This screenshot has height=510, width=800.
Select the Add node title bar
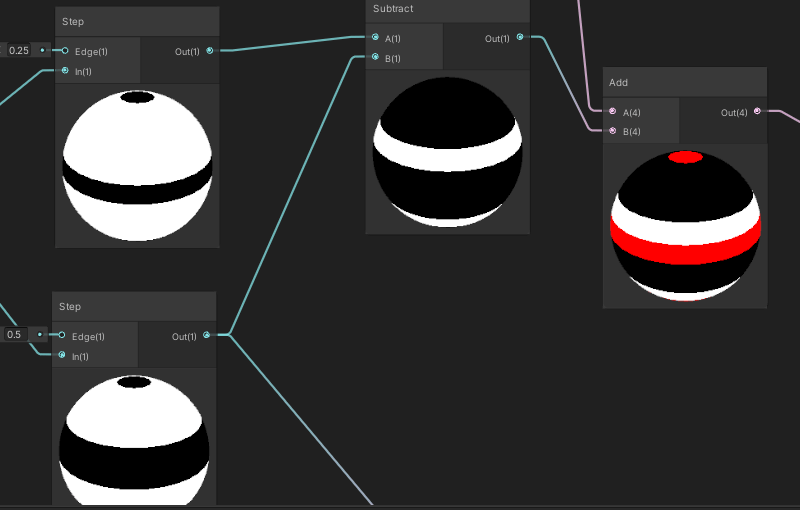click(685, 82)
